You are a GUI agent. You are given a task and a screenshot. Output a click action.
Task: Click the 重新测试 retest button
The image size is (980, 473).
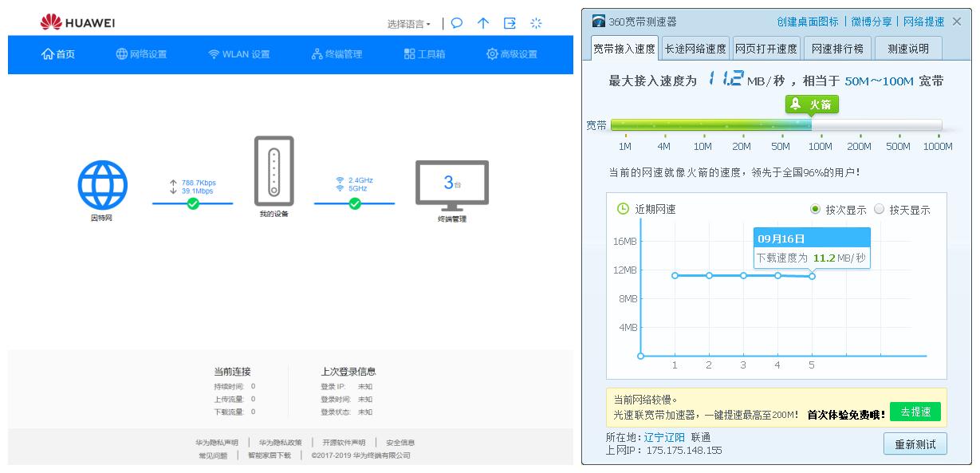[915, 443]
